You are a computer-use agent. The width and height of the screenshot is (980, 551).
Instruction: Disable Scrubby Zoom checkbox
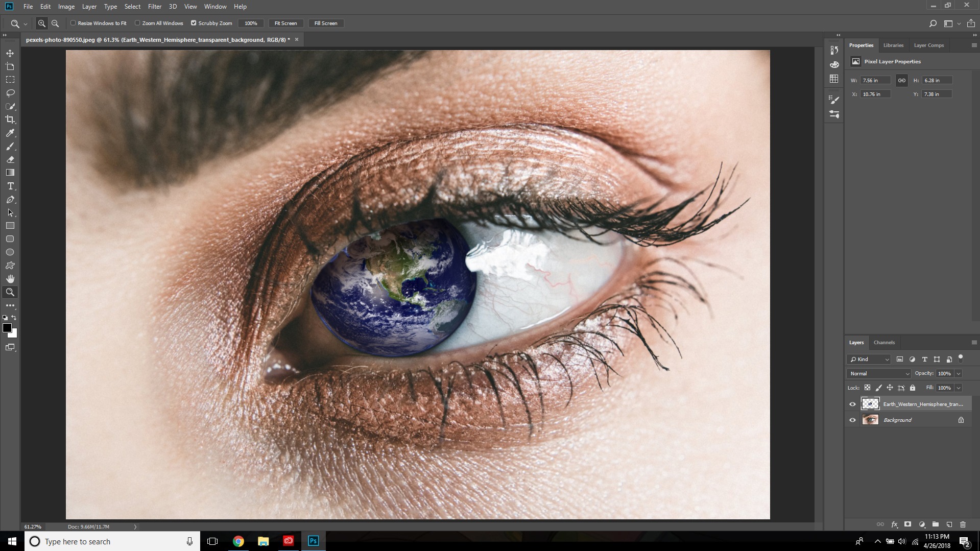(194, 23)
